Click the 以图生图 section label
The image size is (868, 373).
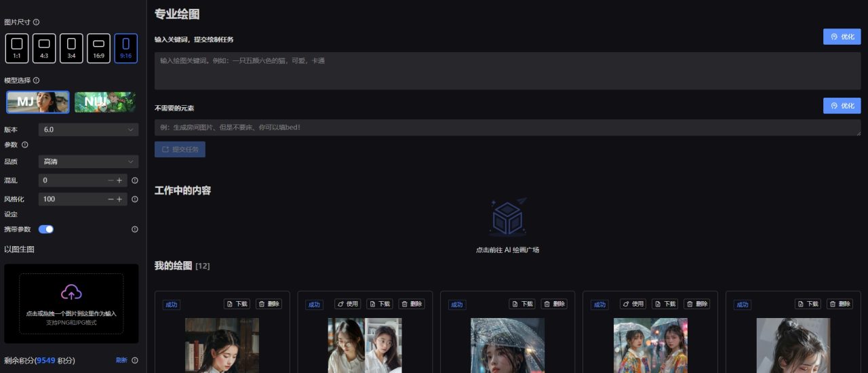pos(19,250)
